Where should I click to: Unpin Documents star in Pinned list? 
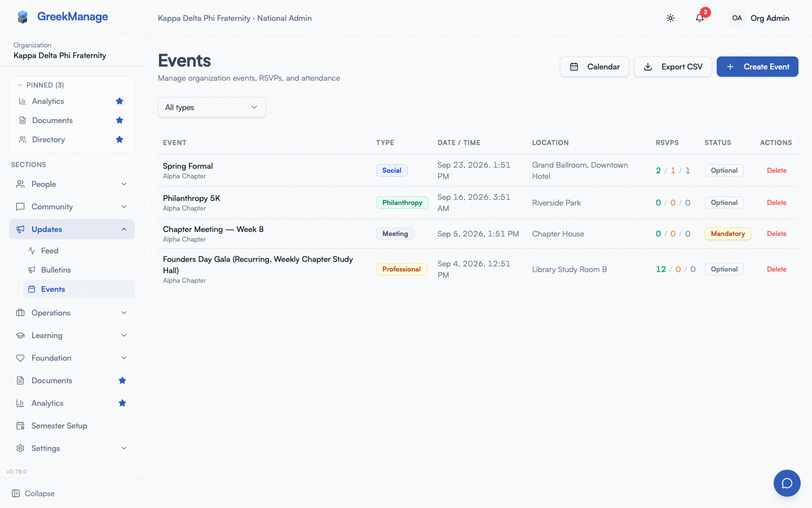click(x=120, y=120)
